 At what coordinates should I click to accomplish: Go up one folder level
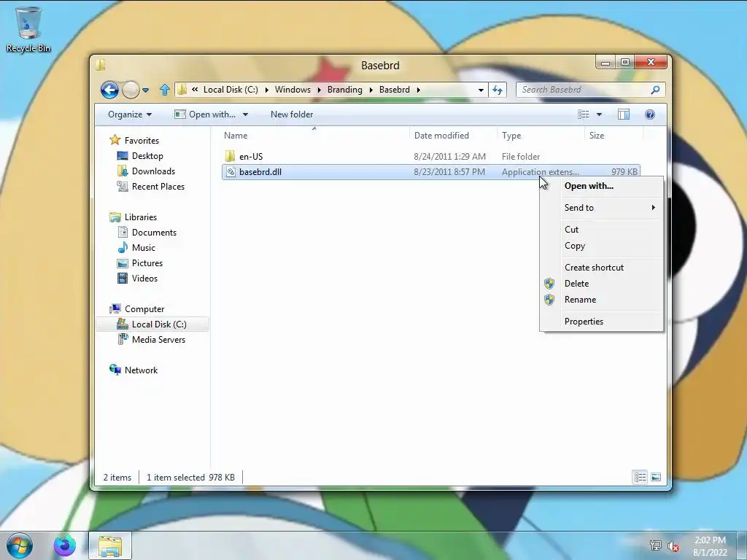[x=165, y=90]
